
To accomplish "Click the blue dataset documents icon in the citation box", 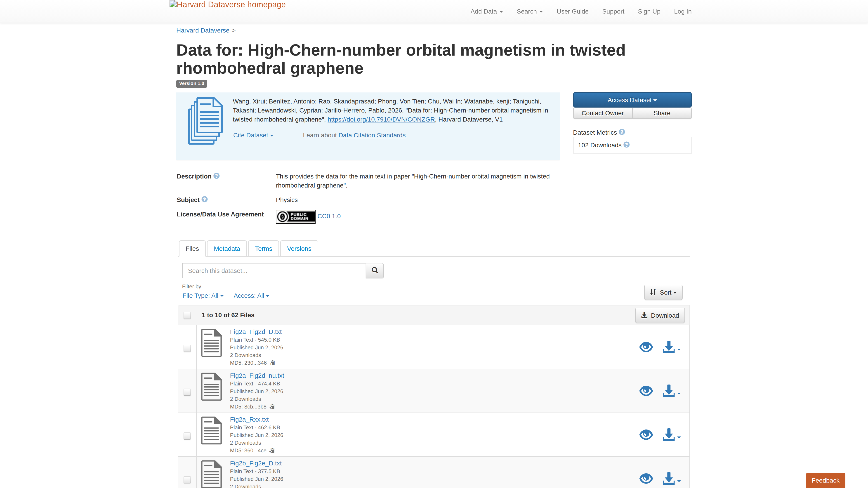I will tap(205, 121).
